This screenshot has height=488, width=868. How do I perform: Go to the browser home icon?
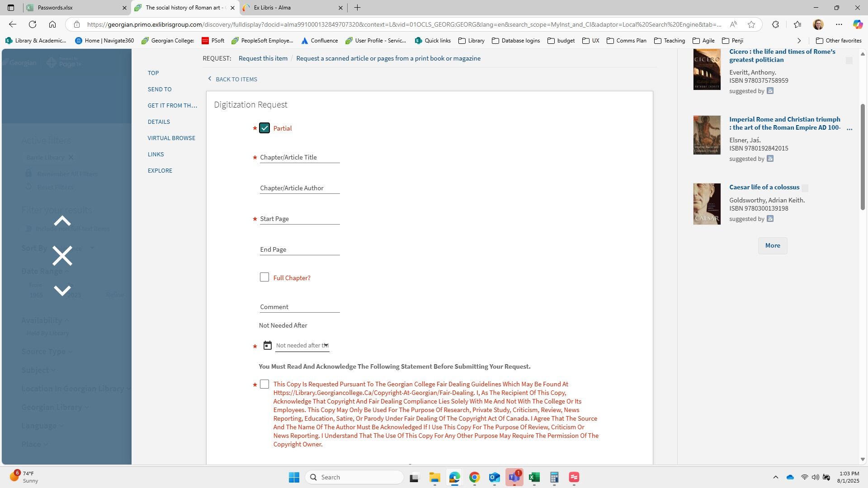(x=52, y=24)
